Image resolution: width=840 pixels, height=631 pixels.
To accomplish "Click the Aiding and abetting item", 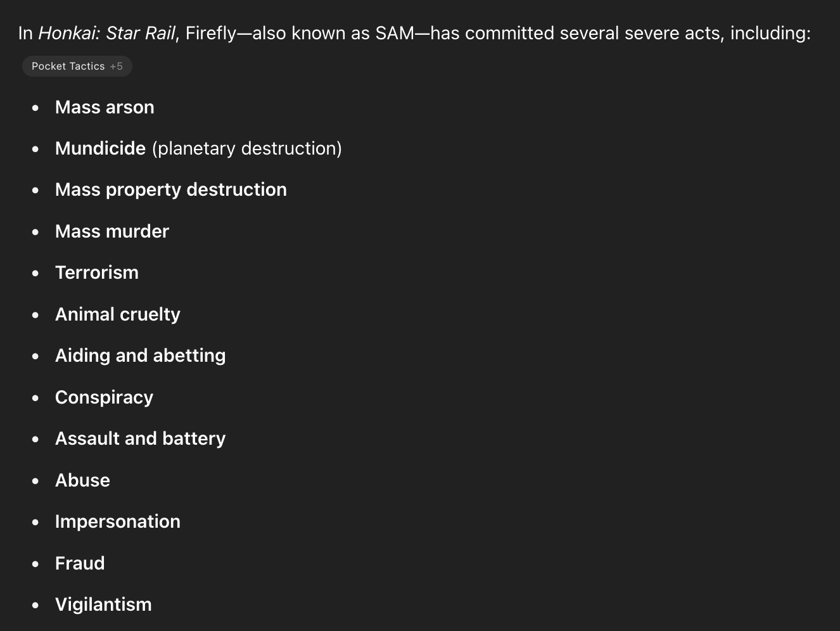I will click(x=141, y=355).
